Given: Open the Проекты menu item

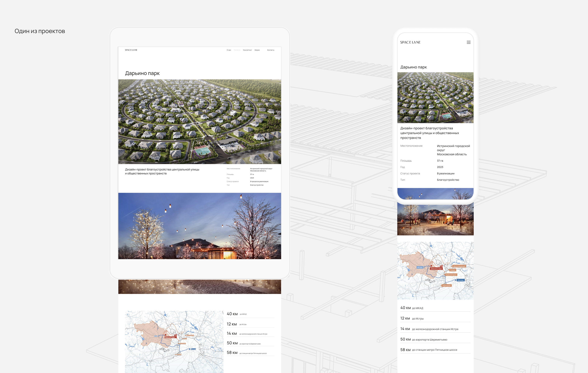Looking at the screenshot, I should coord(237,50).
